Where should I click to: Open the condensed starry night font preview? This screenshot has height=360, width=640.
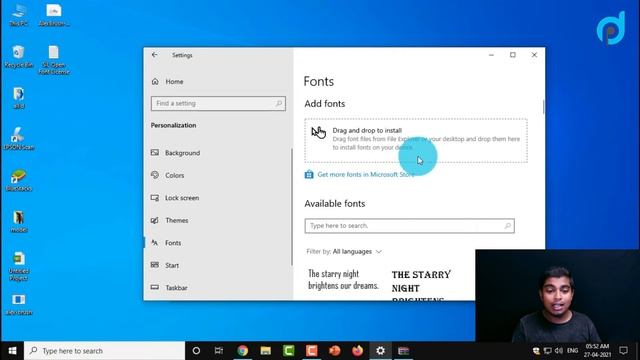[x=343, y=280]
